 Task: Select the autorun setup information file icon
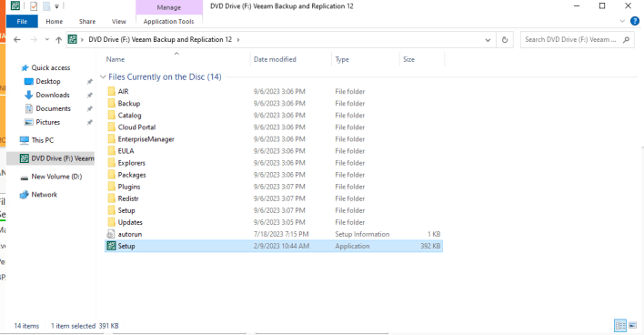(x=111, y=234)
